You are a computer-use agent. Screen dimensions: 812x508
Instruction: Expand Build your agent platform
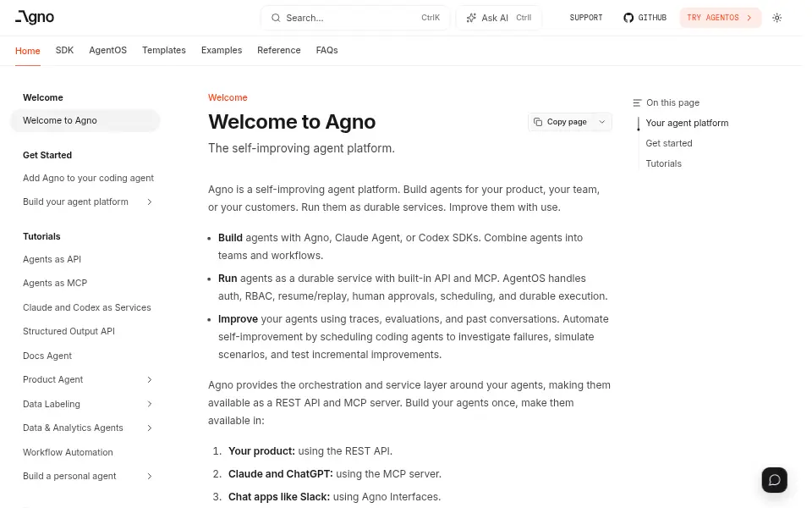point(149,202)
